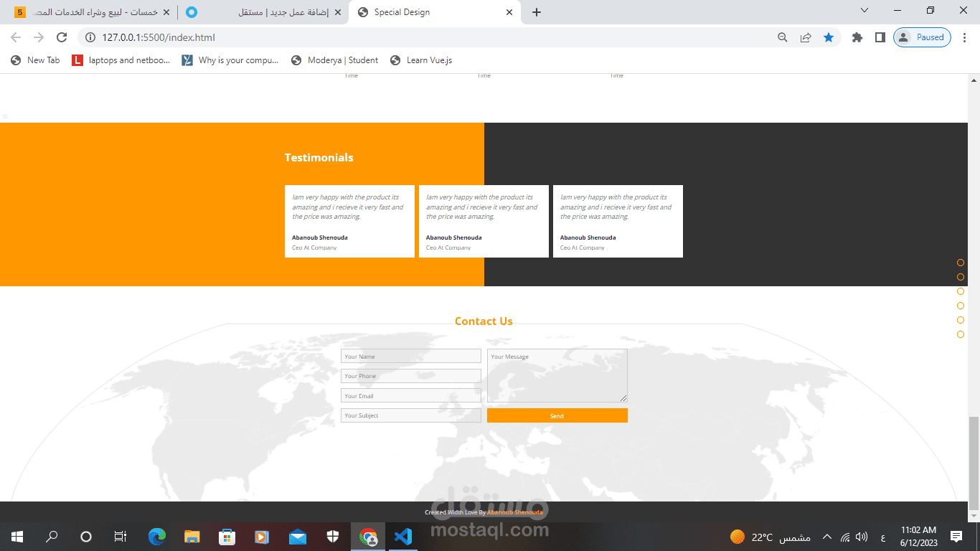
Task: Click the Your Phone field
Action: point(411,376)
